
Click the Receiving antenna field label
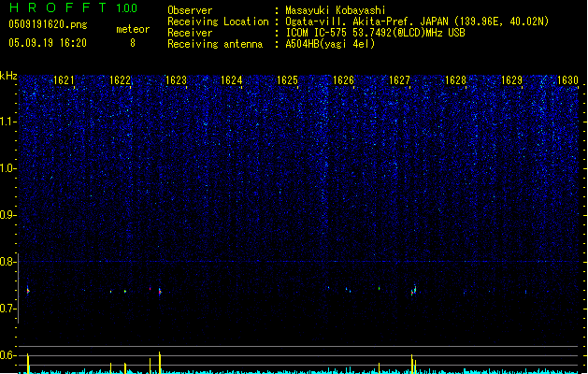point(215,44)
